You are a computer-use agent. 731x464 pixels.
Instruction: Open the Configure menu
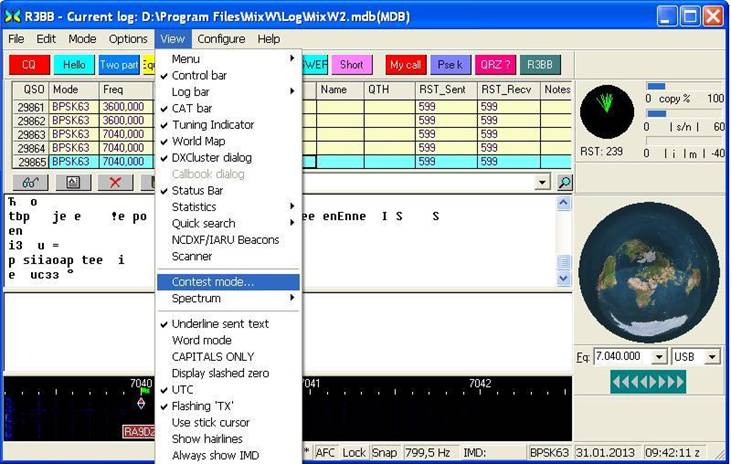click(x=221, y=39)
